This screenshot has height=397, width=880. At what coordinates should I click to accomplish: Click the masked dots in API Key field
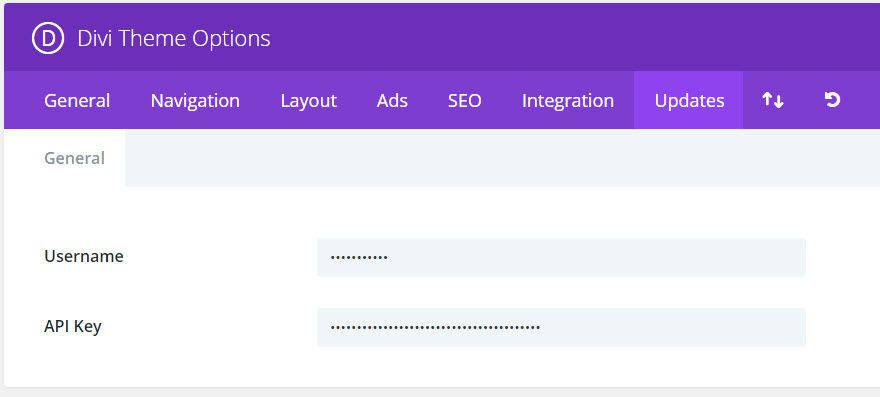(435, 327)
